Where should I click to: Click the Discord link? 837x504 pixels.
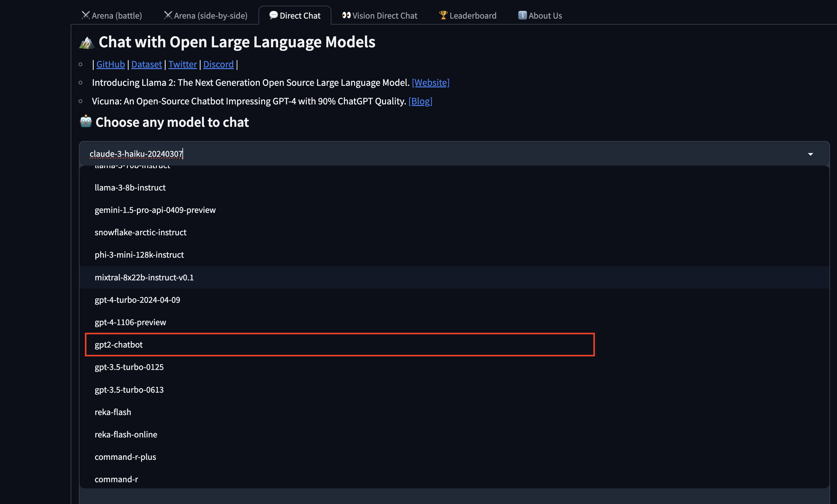pyautogui.click(x=218, y=64)
